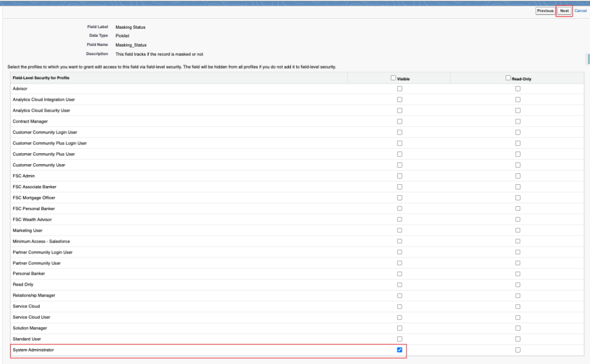Screen dimensions: 590x364
Task: Check Visible for FSC Admin profile
Action: point(400,176)
